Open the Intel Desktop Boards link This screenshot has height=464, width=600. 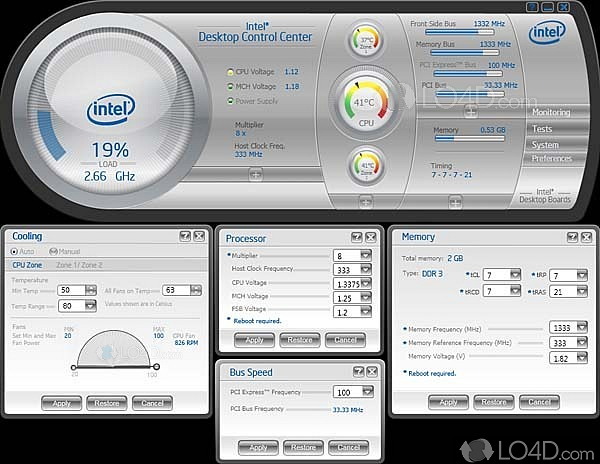(546, 195)
